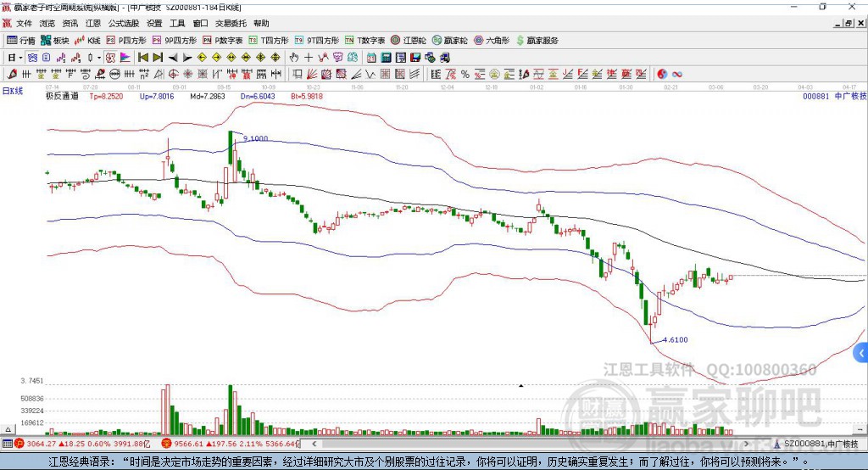Open the 资讯 menu
The image size is (868, 470).
pos(70,23)
